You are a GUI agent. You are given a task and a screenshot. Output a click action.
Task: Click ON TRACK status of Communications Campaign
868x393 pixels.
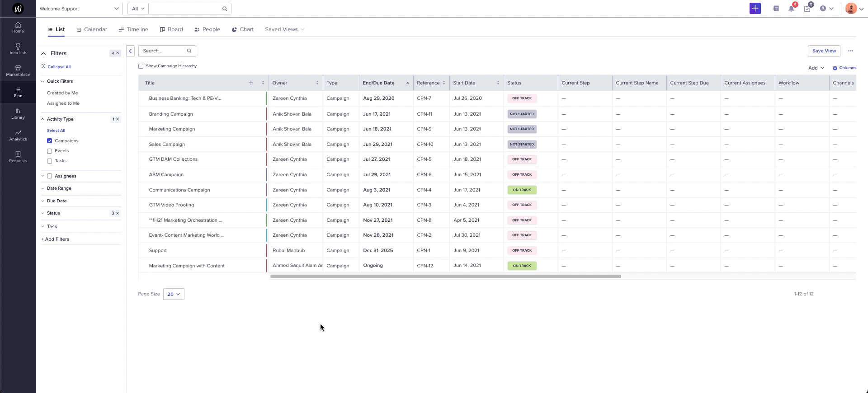[x=522, y=190]
